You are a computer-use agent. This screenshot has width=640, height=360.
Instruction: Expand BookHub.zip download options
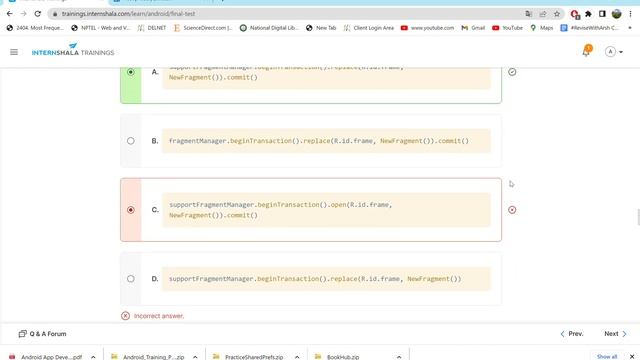coord(399,357)
